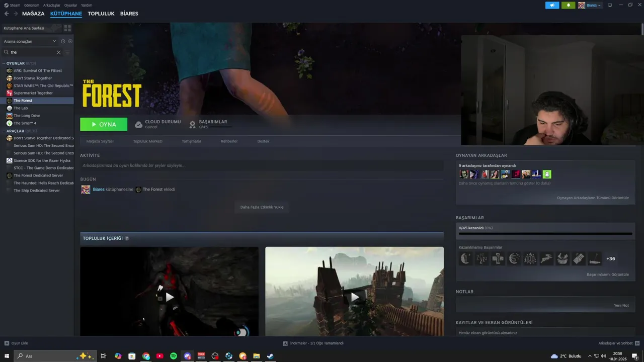Switch library to grid collections view
Screen dimensions: 644x362
click(x=67, y=28)
